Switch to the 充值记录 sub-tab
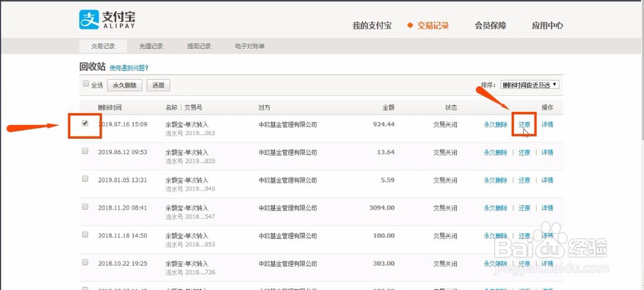This screenshot has height=290, width=644. pos(151,46)
